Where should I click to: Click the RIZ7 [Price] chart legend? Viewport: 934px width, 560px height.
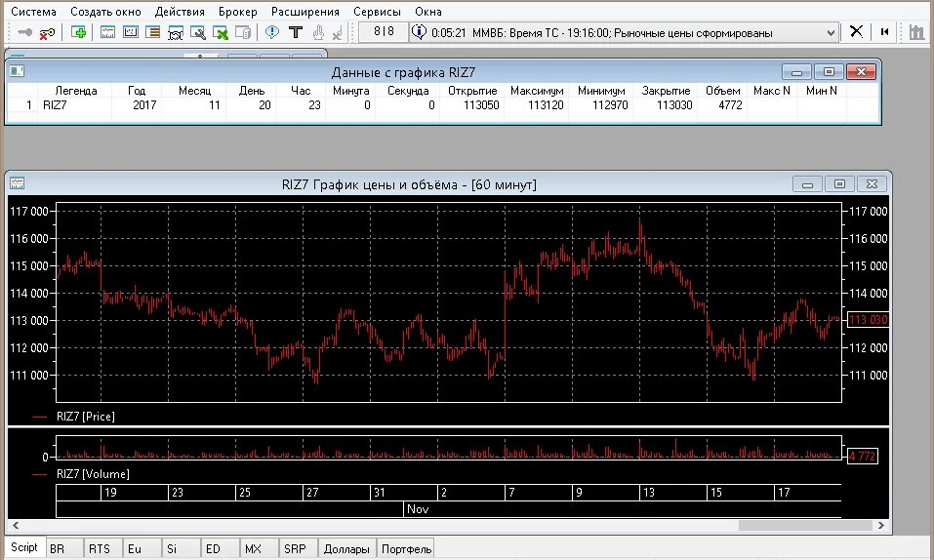tap(85, 417)
